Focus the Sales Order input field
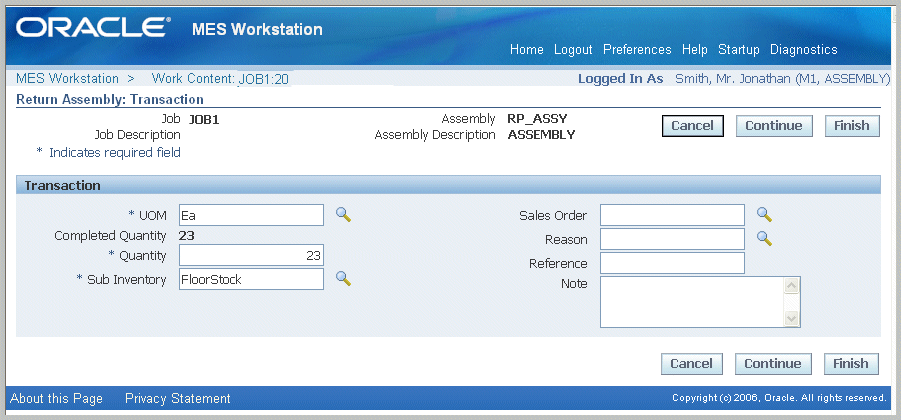901x420 pixels. pyautogui.click(x=672, y=215)
